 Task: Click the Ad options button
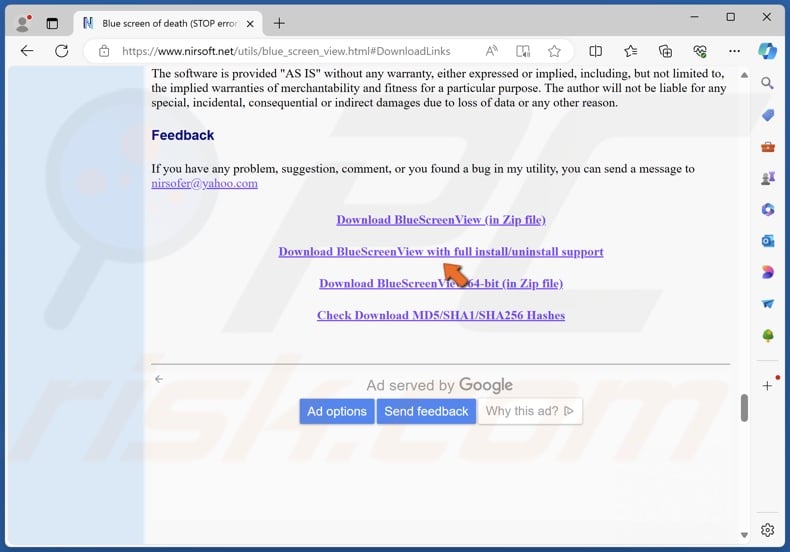pos(337,411)
